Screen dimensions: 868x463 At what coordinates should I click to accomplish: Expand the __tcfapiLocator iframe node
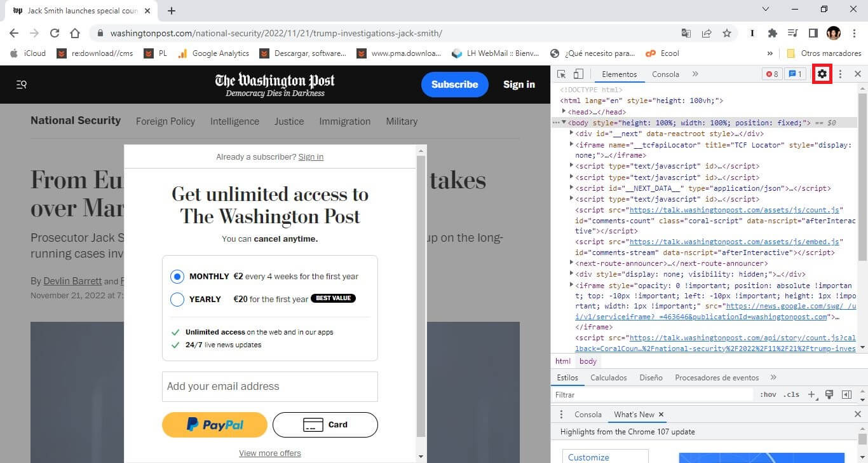tap(571, 145)
